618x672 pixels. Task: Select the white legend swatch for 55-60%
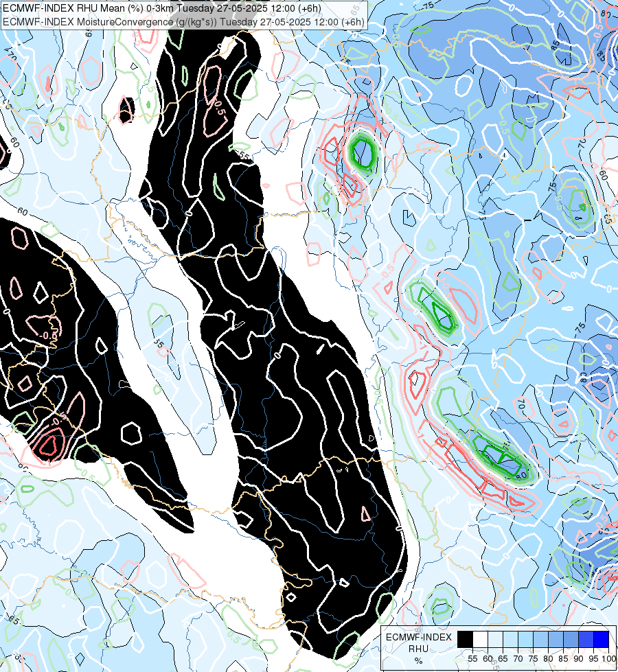point(481,640)
